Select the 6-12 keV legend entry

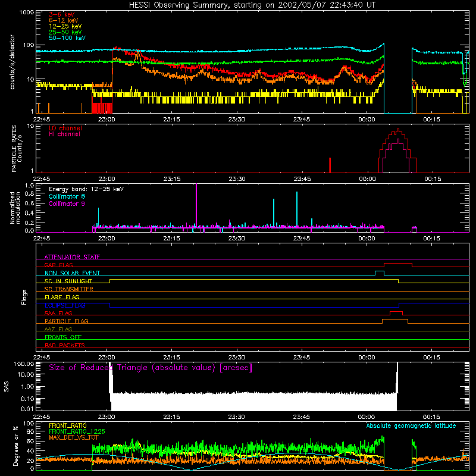coord(64,20)
